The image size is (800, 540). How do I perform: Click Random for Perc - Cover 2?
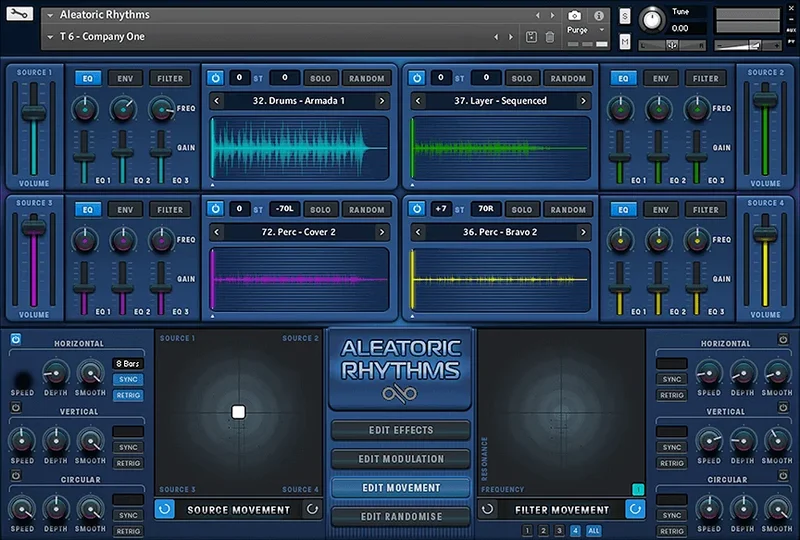pos(366,209)
